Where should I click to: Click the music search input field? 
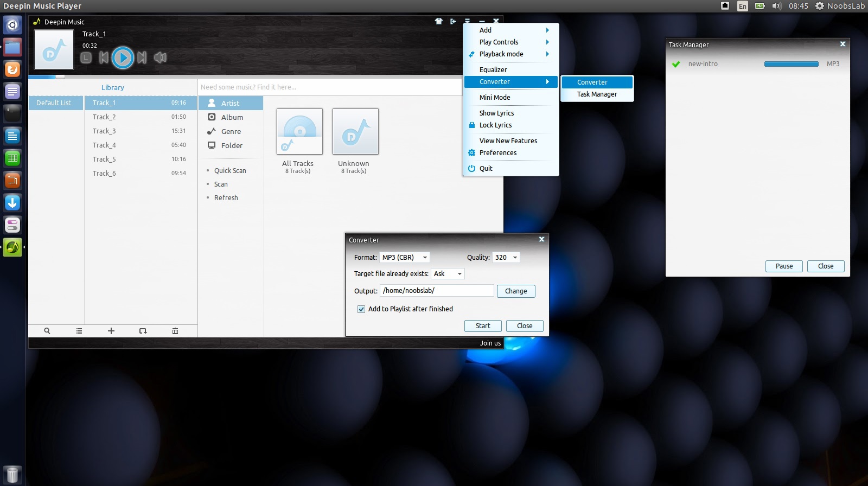coord(330,87)
